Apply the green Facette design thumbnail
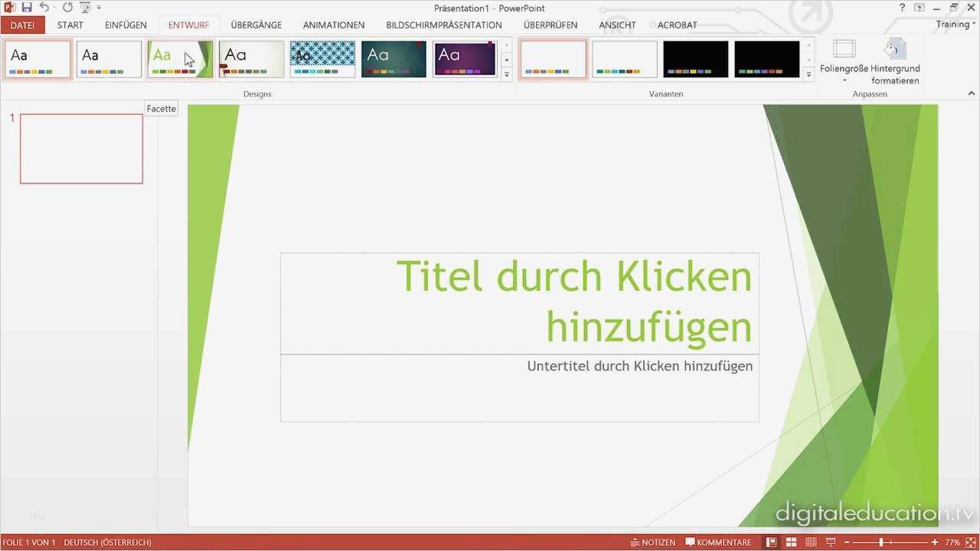980x551 pixels. [x=180, y=59]
